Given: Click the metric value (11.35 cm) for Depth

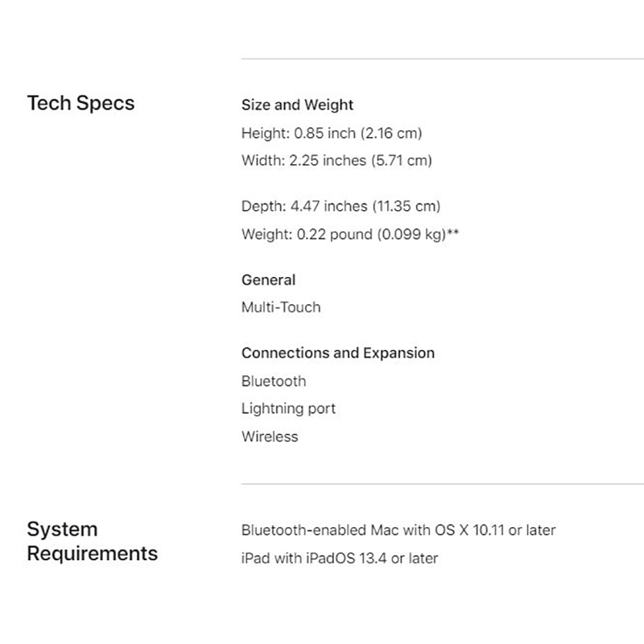Looking at the screenshot, I should coord(406,207).
